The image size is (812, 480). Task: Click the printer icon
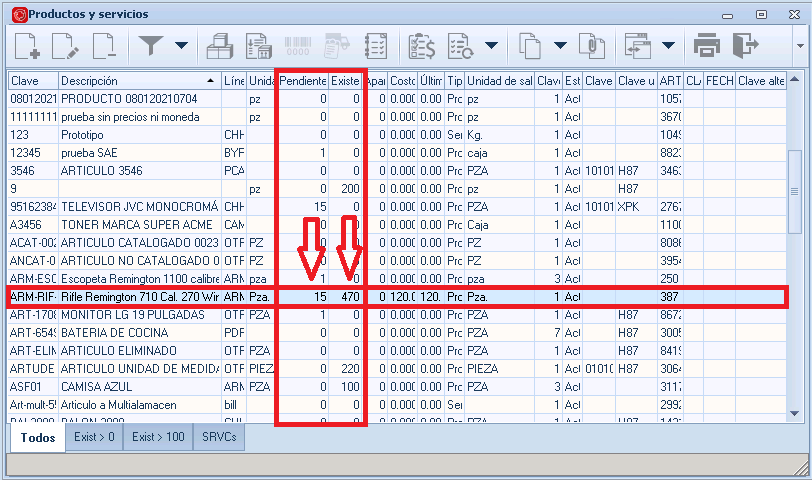[708, 45]
